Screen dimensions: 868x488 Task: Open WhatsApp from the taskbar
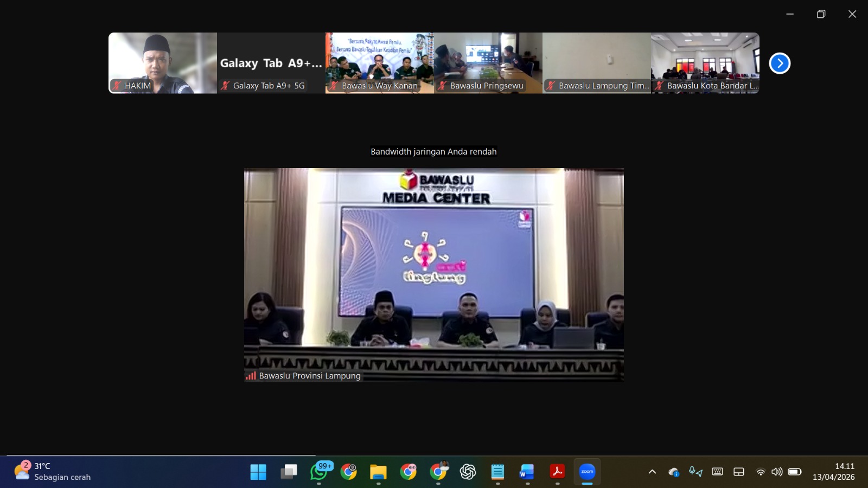pos(319,472)
